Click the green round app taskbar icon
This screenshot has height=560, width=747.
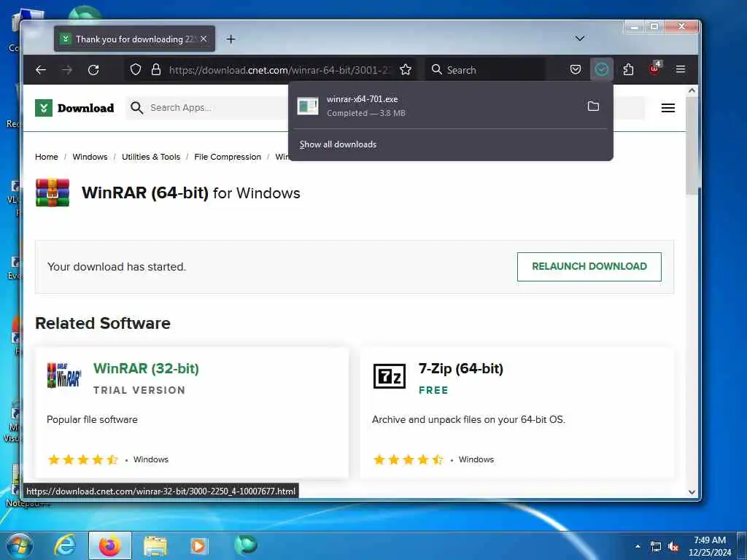pos(246,545)
